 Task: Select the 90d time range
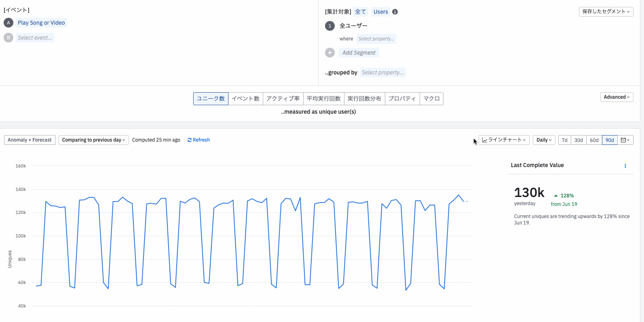(610, 140)
